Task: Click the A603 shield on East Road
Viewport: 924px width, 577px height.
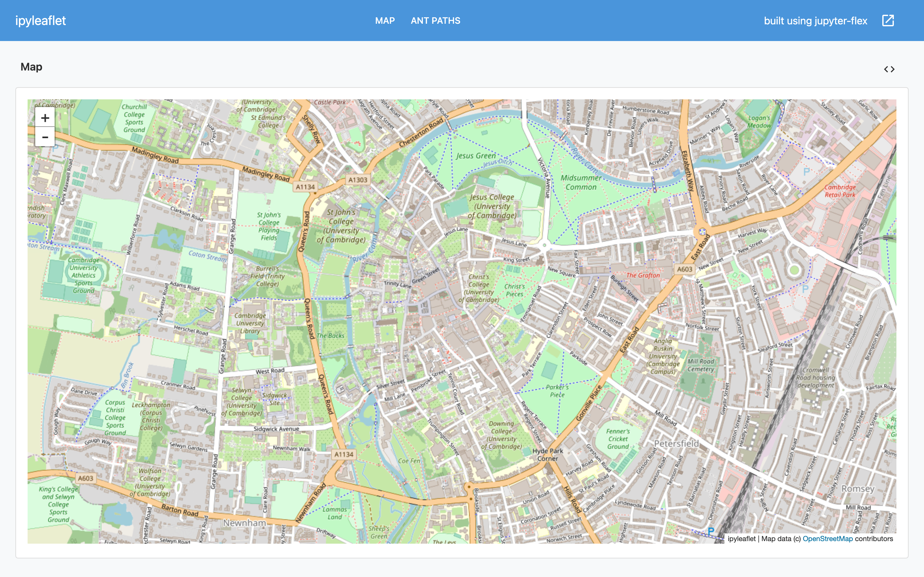Action: [684, 269]
